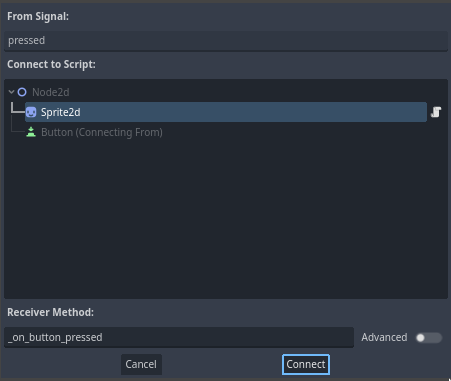Click the Cancel button
Viewport: 451px width, 381px height.
[x=141, y=364]
